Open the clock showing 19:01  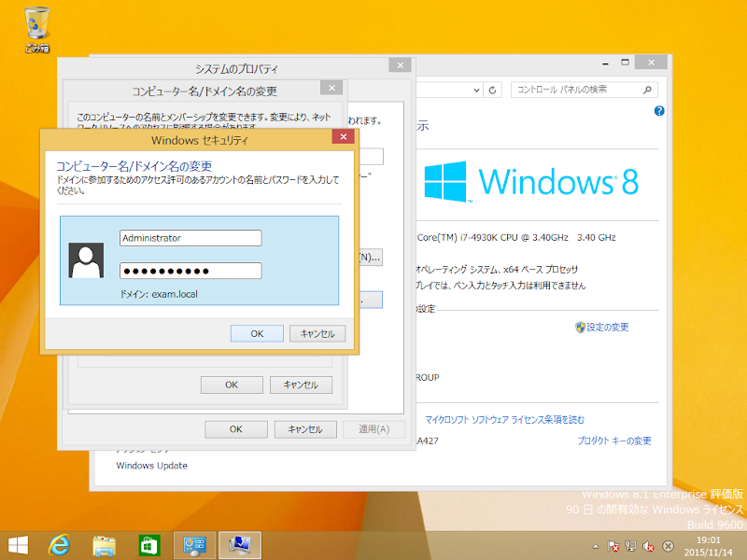(709, 540)
